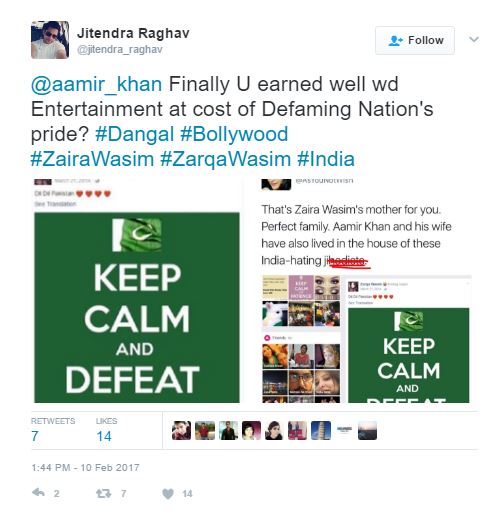The width and height of the screenshot is (503, 518).
Task: Open the #Dangal hashtag
Action: pyautogui.click(x=135, y=134)
